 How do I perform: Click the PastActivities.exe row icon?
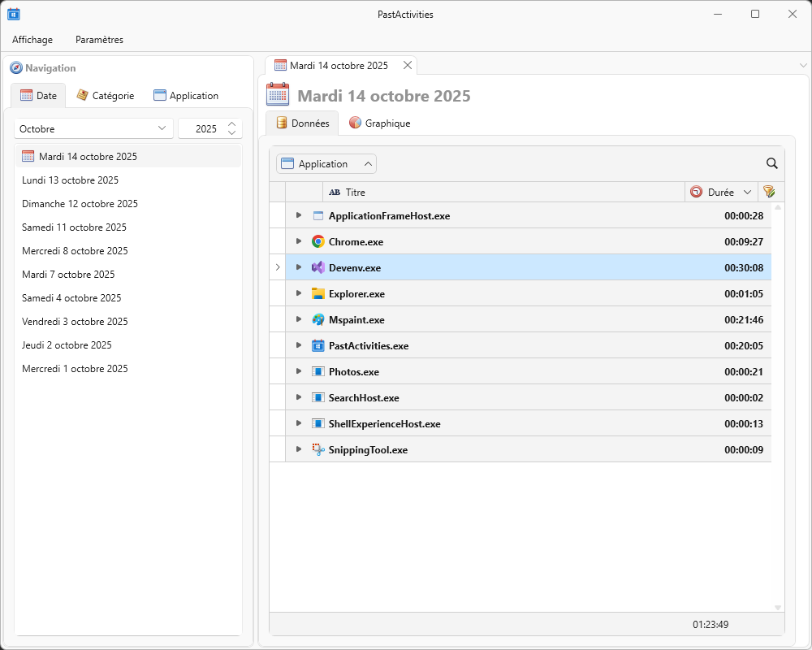[318, 345]
